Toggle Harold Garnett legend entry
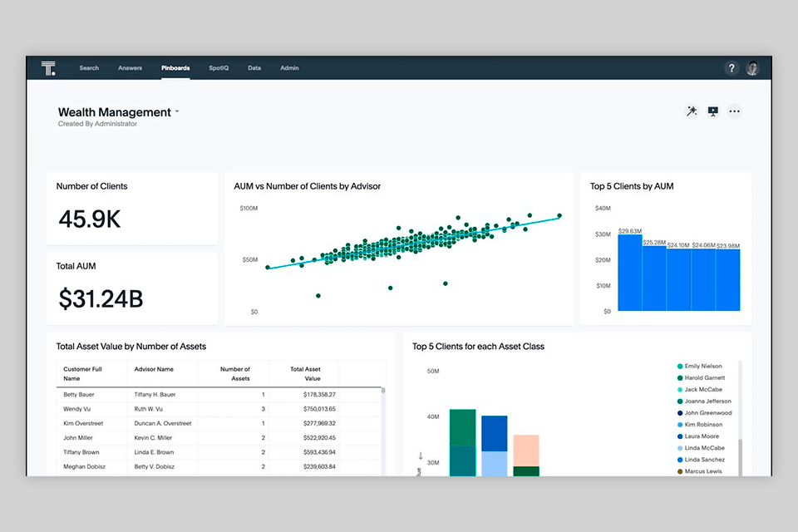This screenshot has width=798, height=532. point(701,377)
